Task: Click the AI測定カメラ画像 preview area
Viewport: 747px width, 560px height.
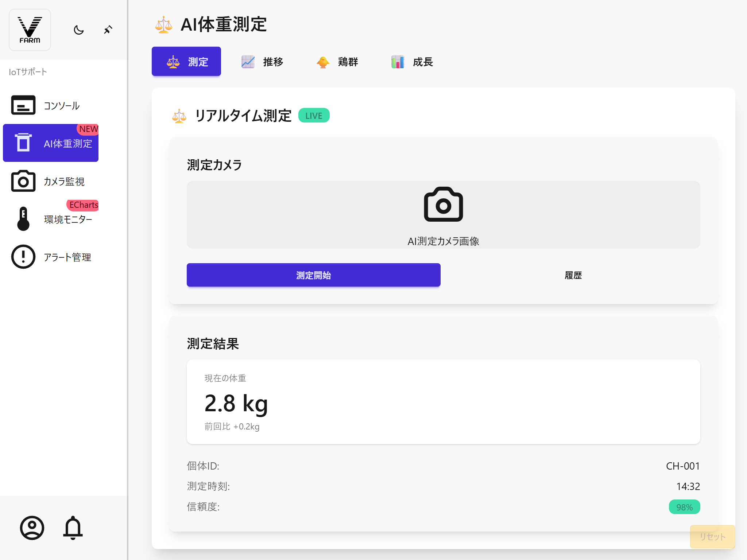Action: [444, 215]
